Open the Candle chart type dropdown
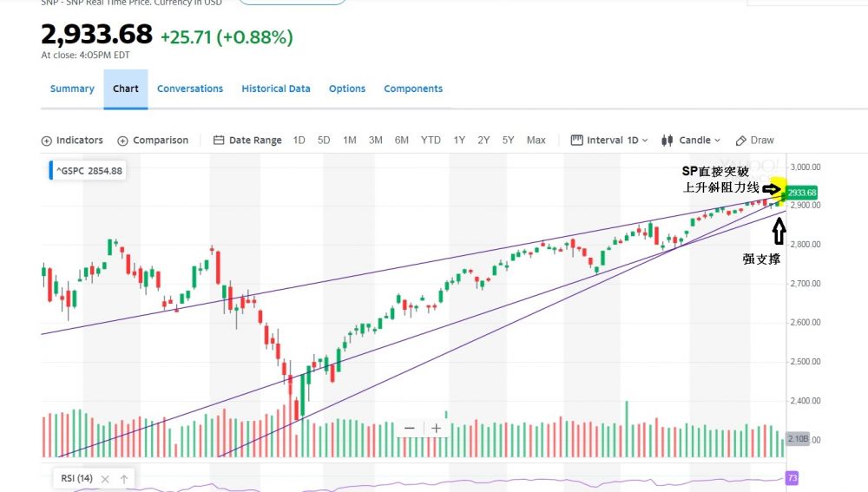868x492 pixels. click(692, 141)
